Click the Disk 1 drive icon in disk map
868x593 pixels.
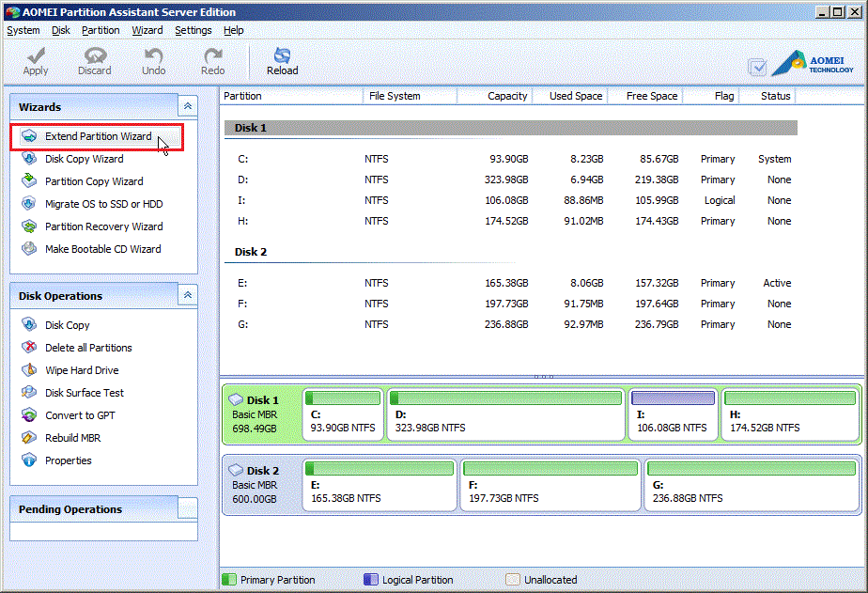tap(236, 399)
